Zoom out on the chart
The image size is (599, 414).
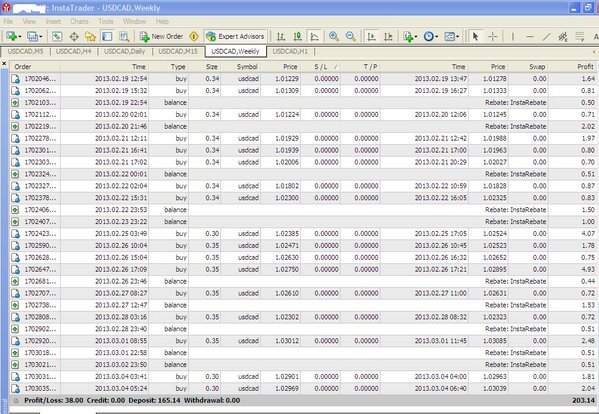[x=351, y=36]
